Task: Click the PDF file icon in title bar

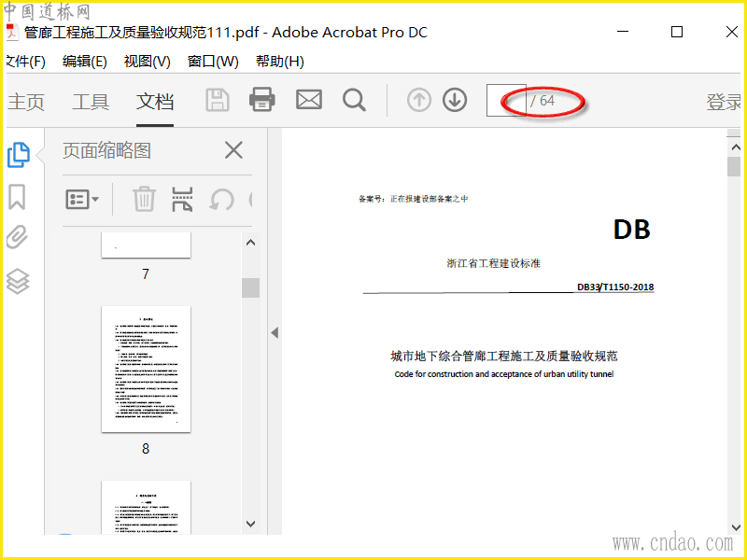Action: coord(12,33)
